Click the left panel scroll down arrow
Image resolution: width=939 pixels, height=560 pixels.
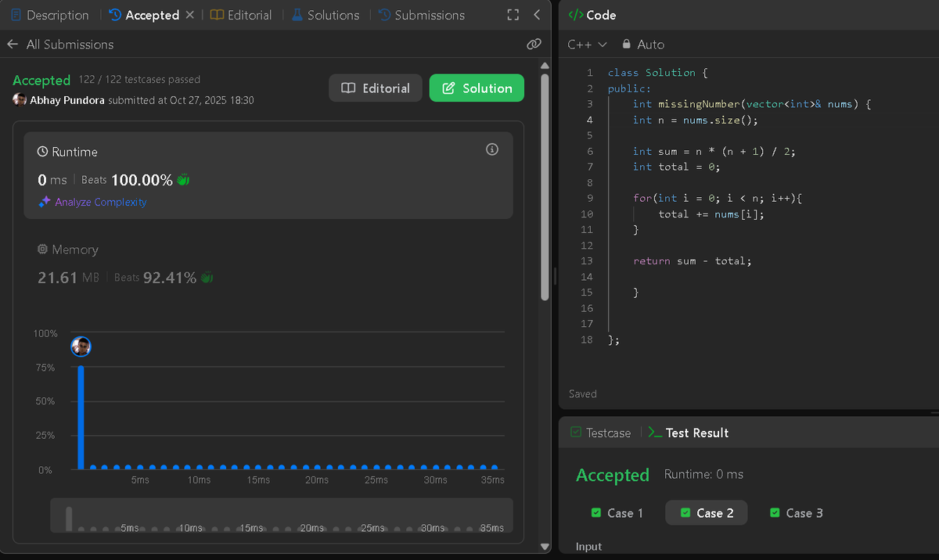pyautogui.click(x=545, y=546)
